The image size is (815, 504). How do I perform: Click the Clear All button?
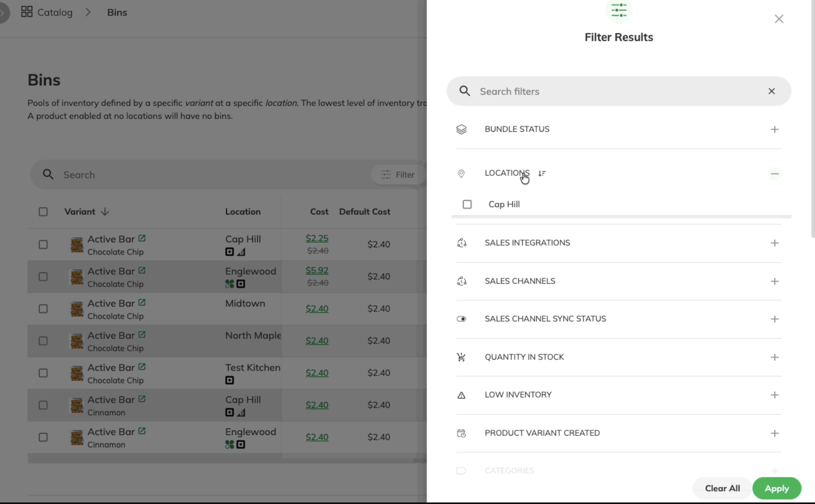point(722,488)
